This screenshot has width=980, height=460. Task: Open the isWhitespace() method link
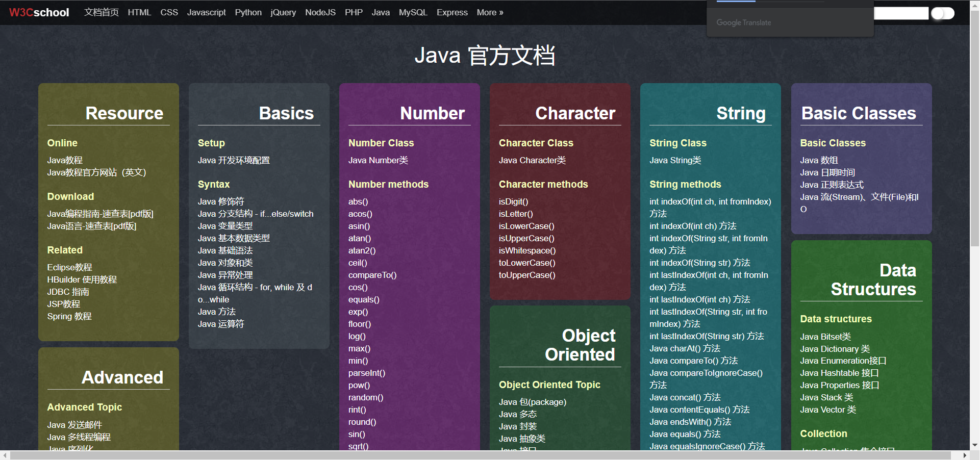tap(527, 250)
